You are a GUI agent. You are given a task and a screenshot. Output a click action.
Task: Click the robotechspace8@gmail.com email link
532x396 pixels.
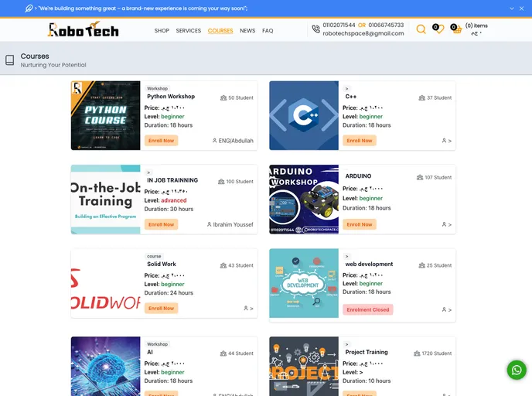pos(363,33)
